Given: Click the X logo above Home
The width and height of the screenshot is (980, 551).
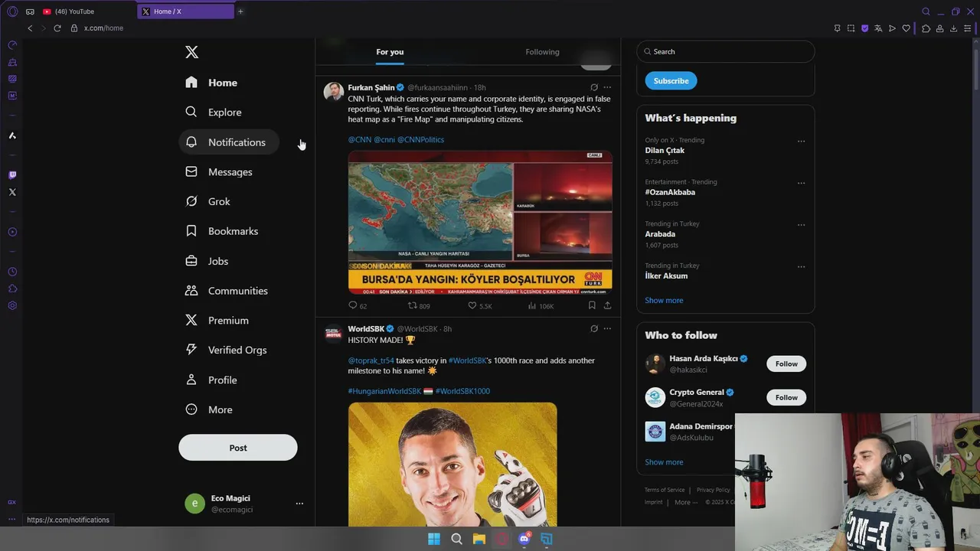Looking at the screenshot, I should pyautogui.click(x=191, y=52).
